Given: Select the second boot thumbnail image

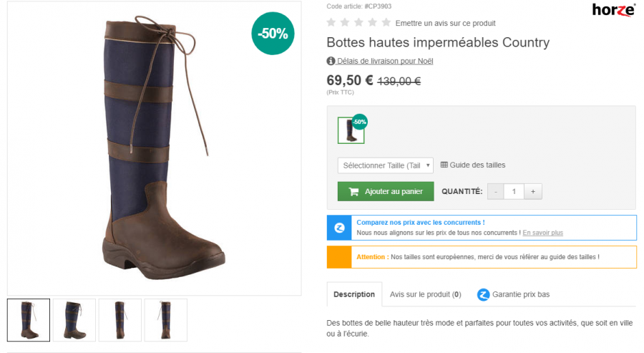Looking at the screenshot, I should pyautogui.click(x=74, y=319).
